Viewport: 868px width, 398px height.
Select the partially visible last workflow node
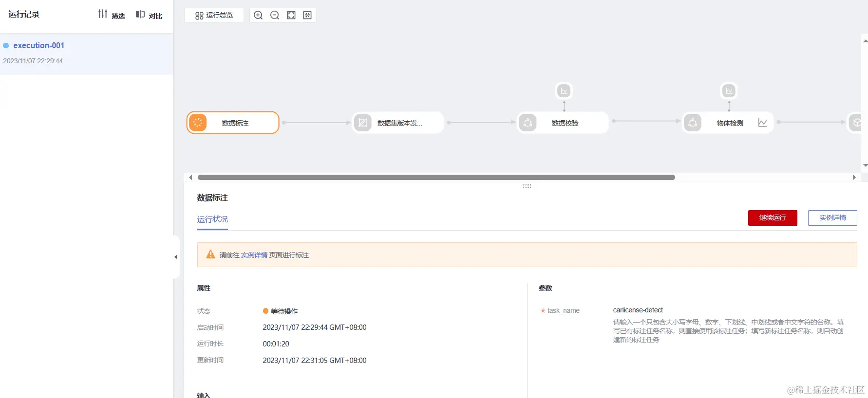pos(855,123)
